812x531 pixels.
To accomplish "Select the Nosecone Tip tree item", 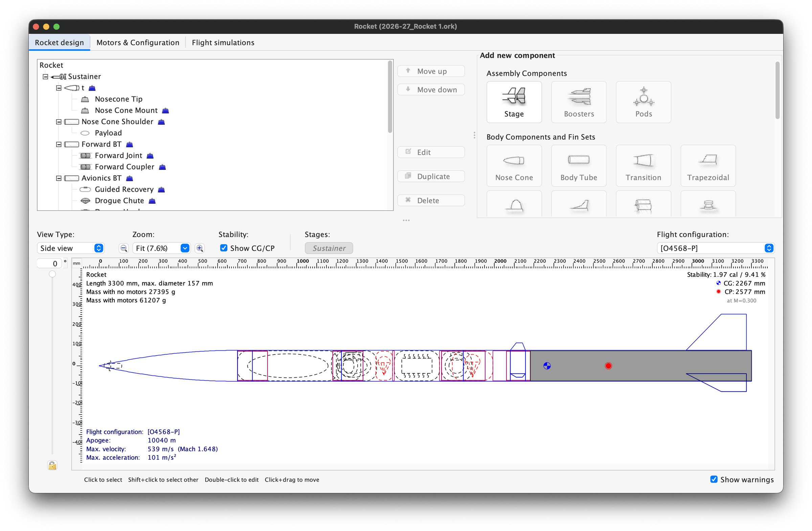I will tap(118, 99).
